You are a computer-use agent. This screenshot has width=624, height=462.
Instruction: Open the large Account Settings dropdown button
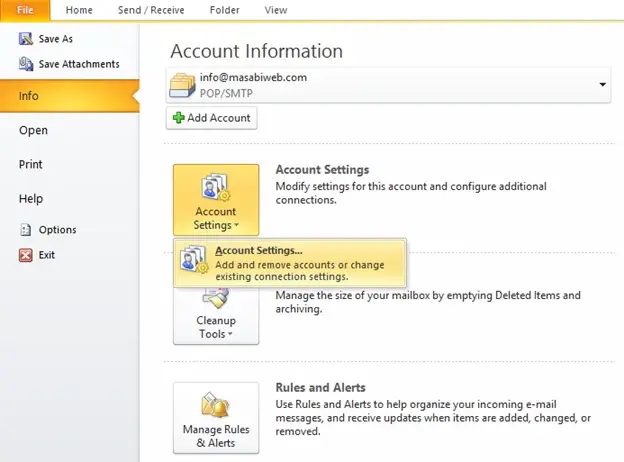[216, 200]
